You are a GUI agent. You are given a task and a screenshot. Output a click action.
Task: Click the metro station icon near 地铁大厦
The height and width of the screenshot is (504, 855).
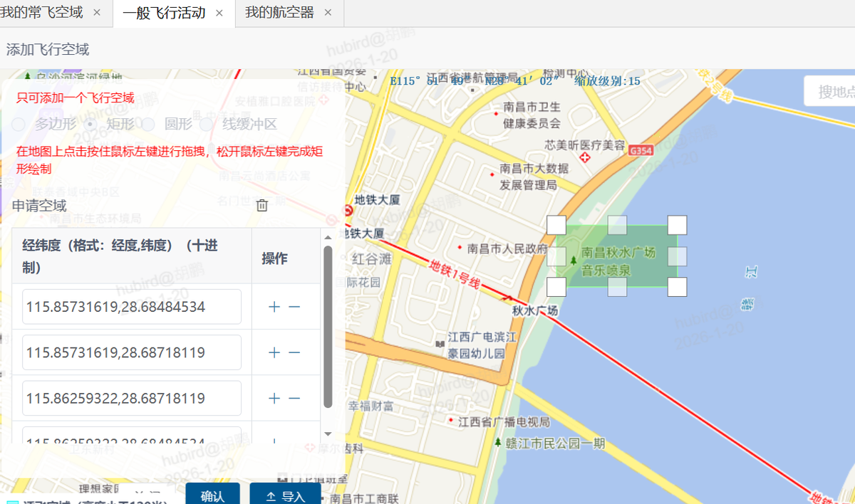348,211
